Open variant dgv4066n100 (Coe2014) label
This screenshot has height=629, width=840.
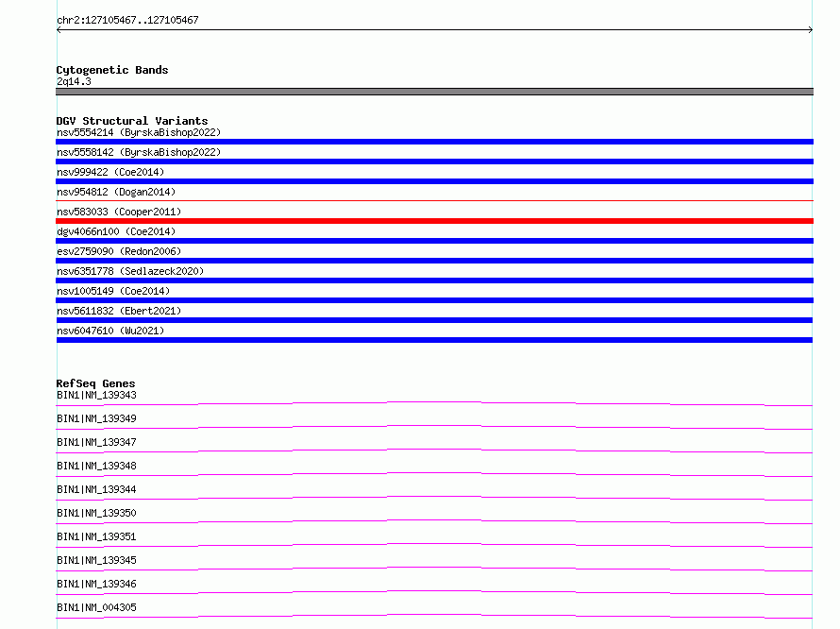point(116,231)
